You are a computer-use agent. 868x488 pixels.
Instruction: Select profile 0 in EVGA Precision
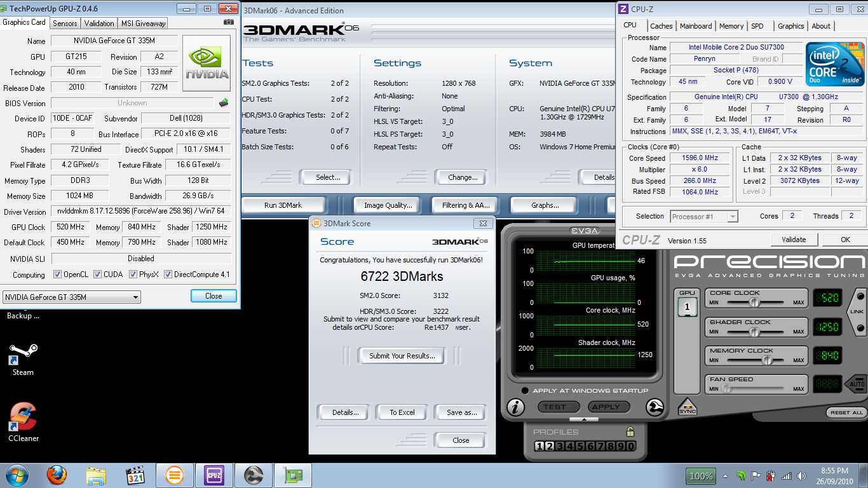630,446
